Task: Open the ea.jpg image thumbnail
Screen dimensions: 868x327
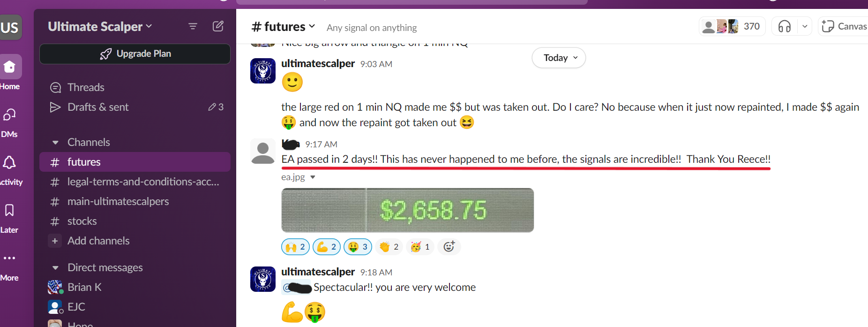Action: coord(407,210)
